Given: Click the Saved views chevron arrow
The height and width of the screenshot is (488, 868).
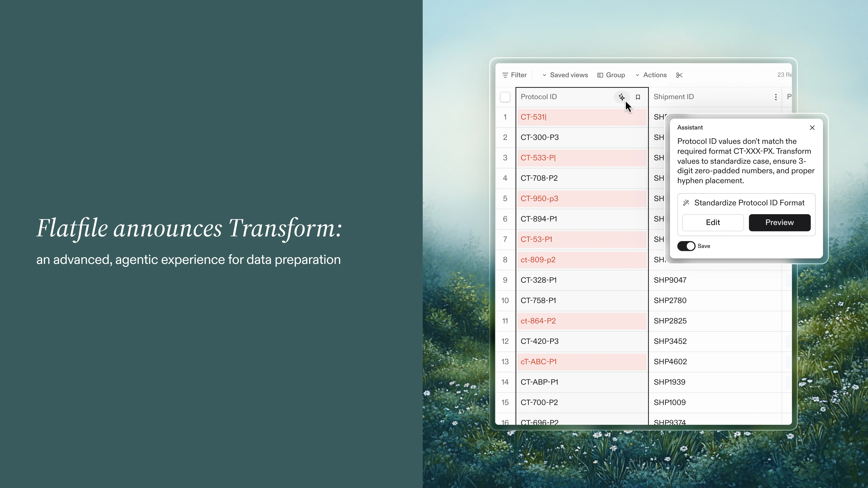Looking at the screenshot, I should point(544,75).
